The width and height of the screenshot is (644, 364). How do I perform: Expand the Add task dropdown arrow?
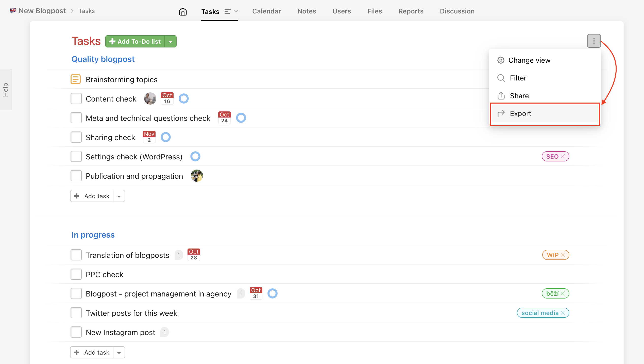click(120, 196)
